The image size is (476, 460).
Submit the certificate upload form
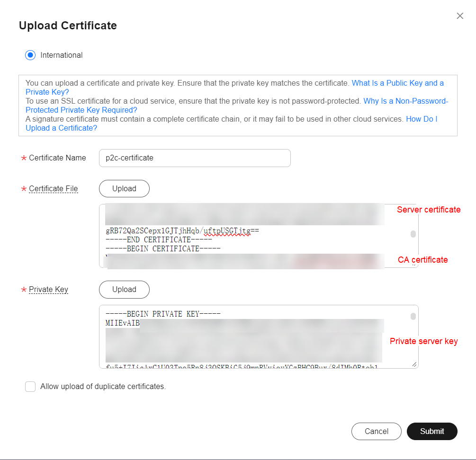click(x=432, y=431)
